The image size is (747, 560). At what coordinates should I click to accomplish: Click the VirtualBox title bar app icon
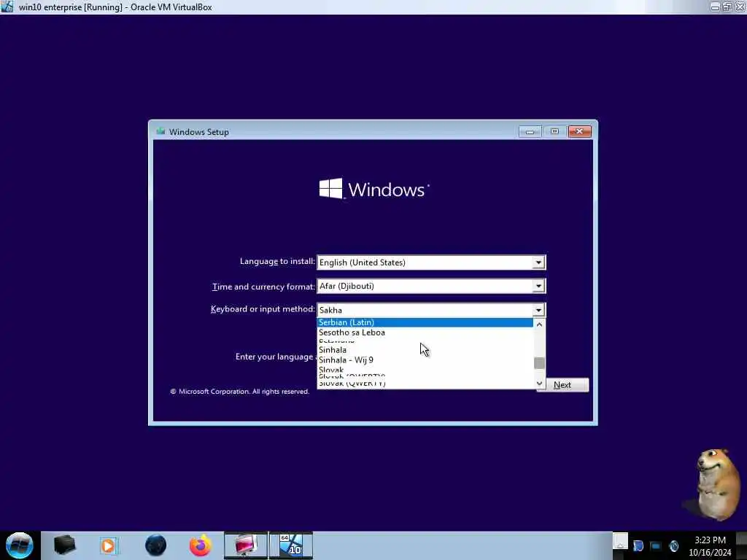pyautogui.click(x=7, y=7)
